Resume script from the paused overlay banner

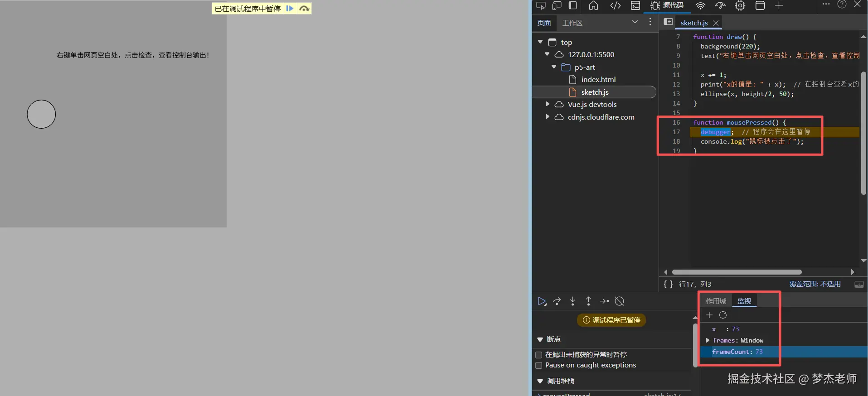tap(290, 9)
